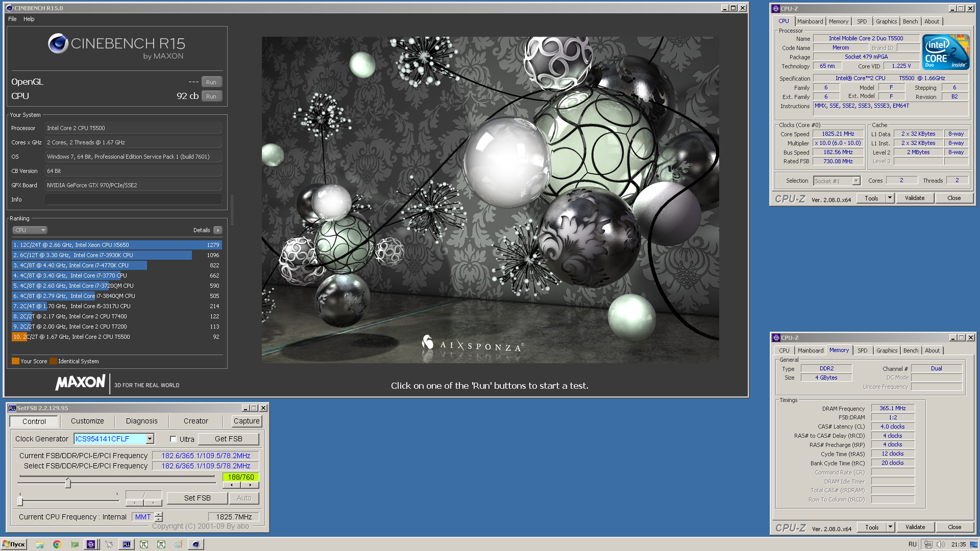Click the SetFSB title bar PLL icon
Screen dimensions: 980x551
(x=12, y=408)
